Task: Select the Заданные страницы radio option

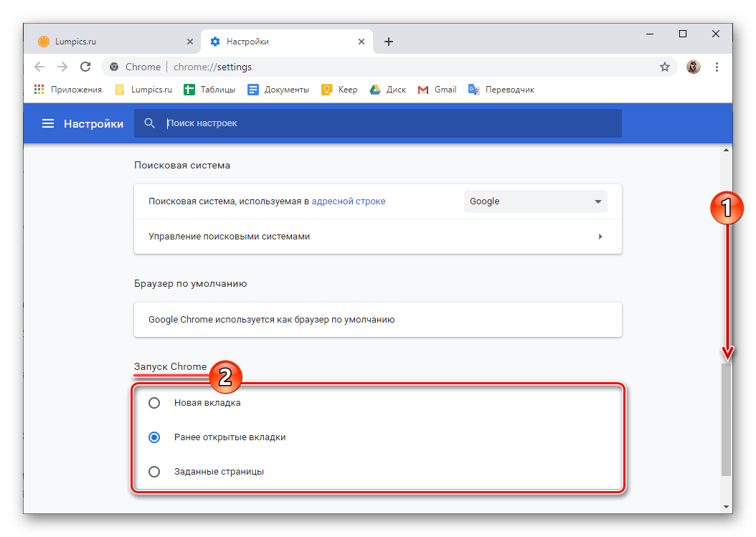Action: click(154, 472)
